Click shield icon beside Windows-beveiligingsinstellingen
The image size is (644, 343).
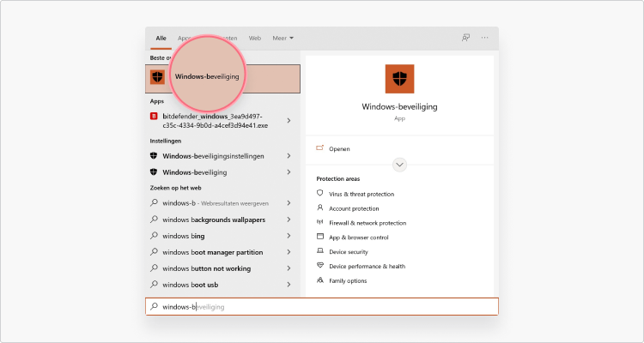[154, 156]
